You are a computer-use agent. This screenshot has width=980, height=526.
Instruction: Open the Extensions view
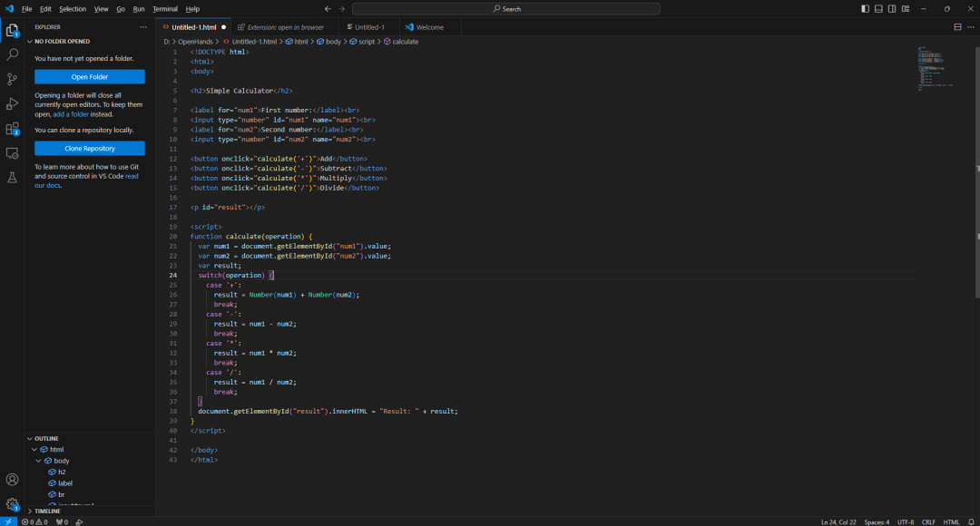[x=12, y=129]
